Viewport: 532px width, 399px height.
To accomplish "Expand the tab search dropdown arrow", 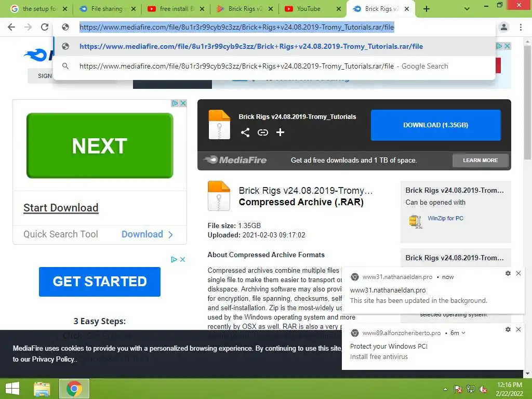I will tap(467, 9).
